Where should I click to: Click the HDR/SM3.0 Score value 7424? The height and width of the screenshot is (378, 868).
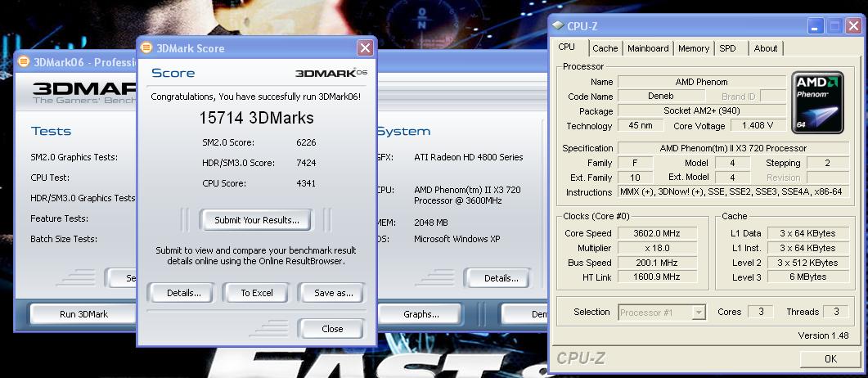(x=306, y=164)
